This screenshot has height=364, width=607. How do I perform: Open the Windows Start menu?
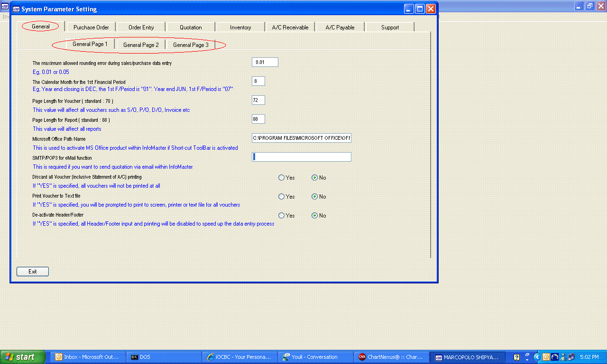(x=22, y=357)
